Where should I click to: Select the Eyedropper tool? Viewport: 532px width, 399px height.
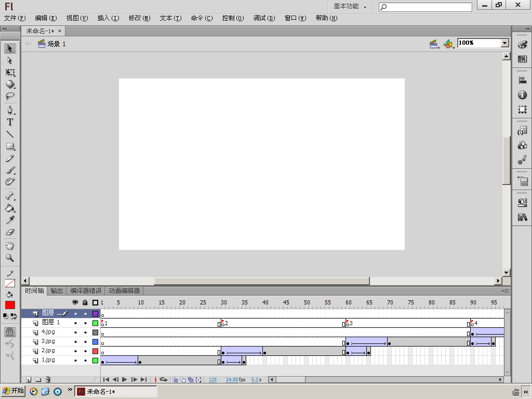pos(10,220)
